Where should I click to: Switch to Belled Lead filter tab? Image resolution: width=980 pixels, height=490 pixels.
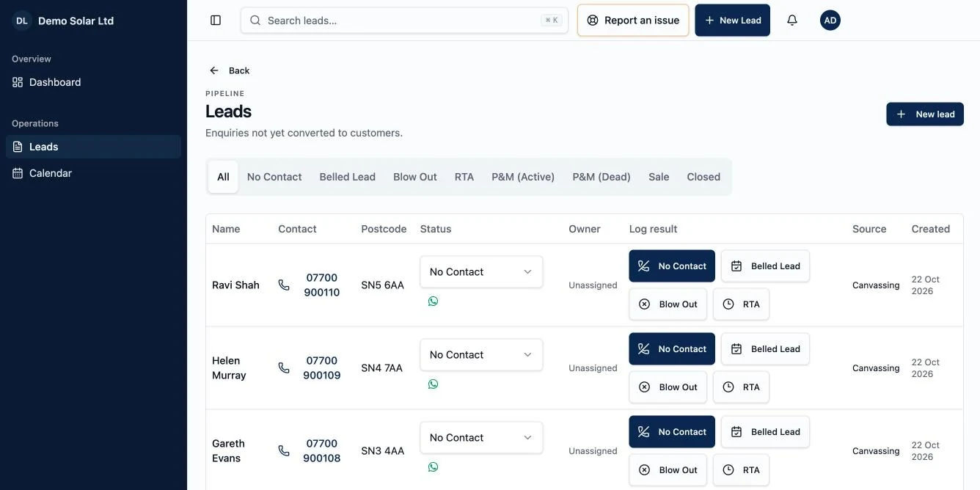click(348, 177)
